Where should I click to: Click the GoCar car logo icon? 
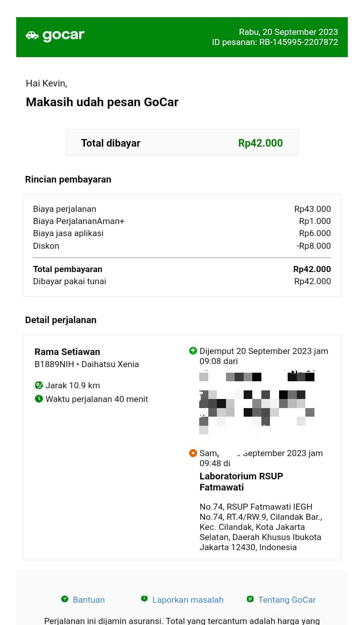pos(32,35)
